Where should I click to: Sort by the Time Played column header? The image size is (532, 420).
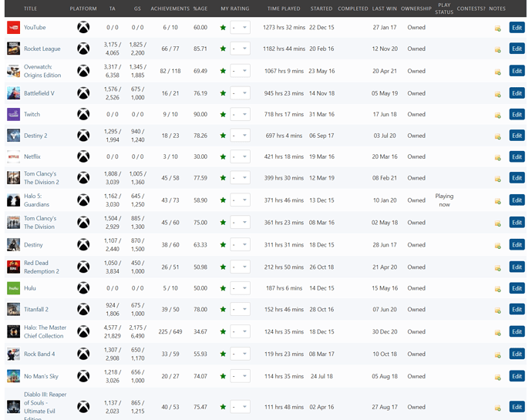pos(284,8)
